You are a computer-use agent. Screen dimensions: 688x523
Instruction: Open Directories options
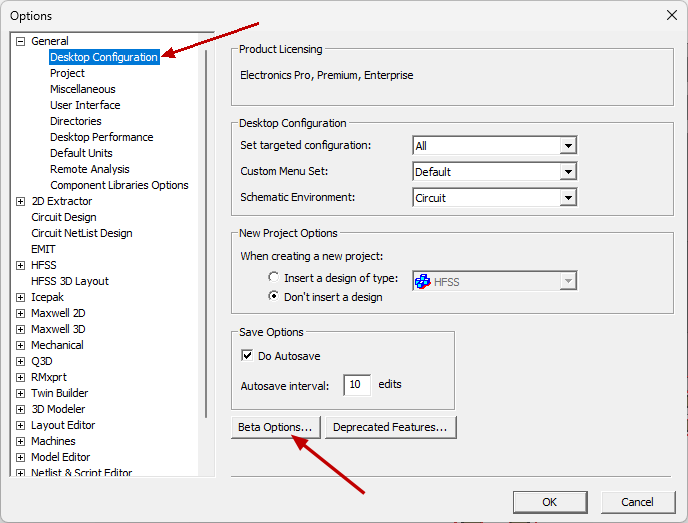(75, 121)
